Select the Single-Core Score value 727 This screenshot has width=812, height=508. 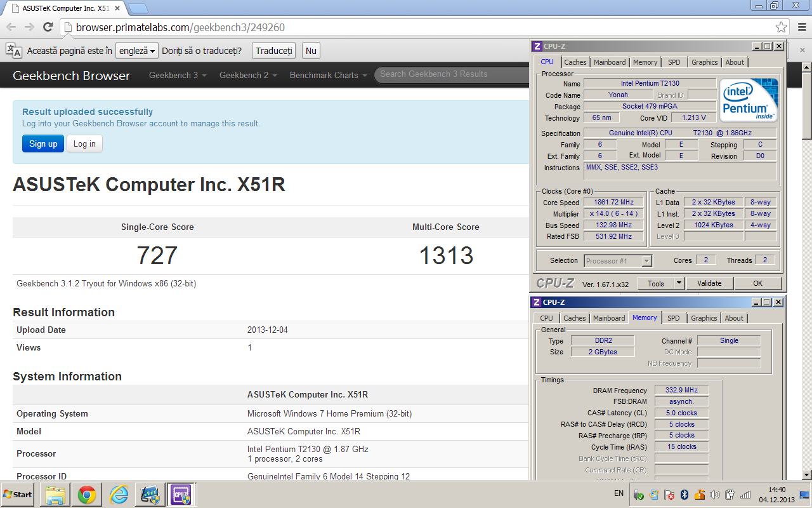click(157, 255)
